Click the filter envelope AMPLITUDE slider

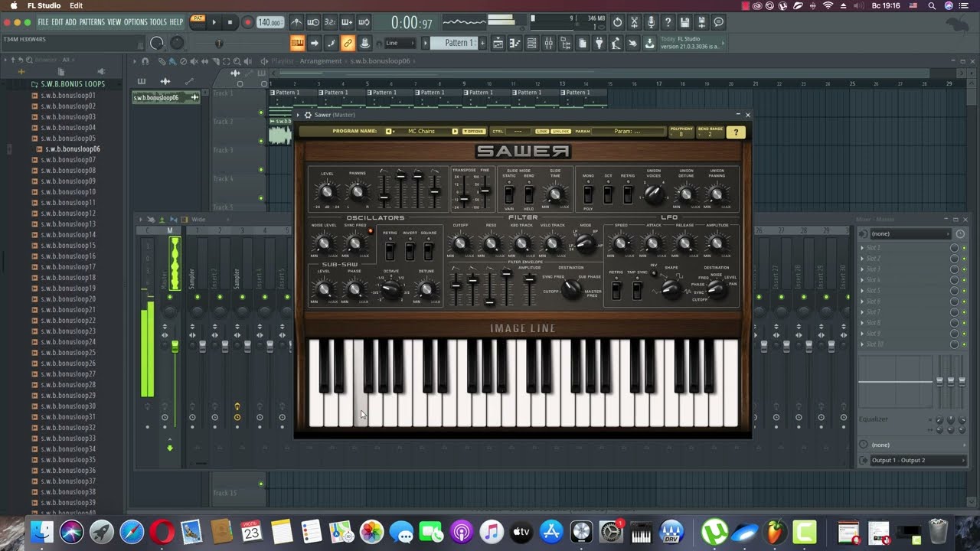click(529, 289)
